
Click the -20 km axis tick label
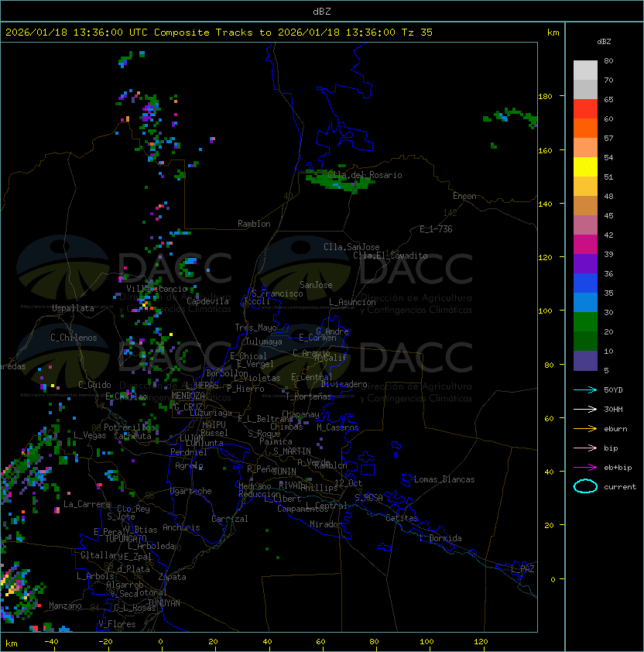click(105, 642)
